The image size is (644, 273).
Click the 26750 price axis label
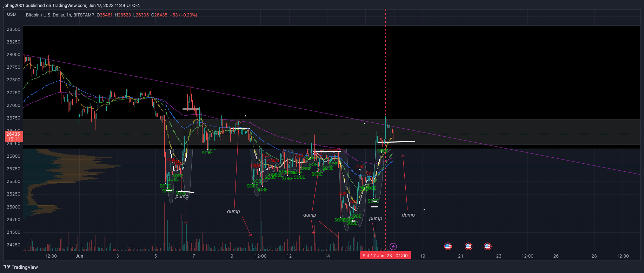pyautogui.click(x=14, y=118)
